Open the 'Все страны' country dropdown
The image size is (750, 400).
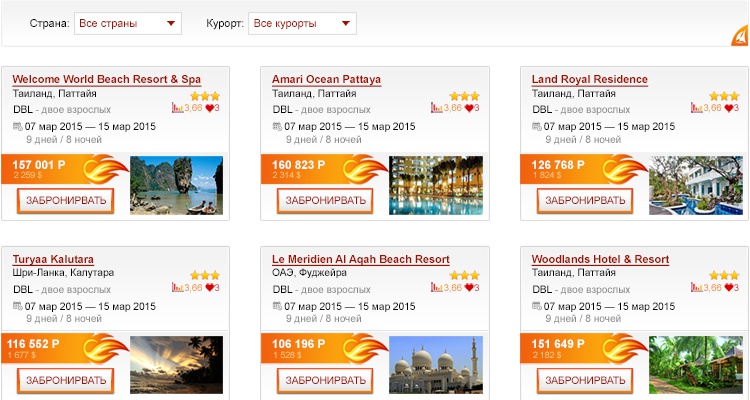coord(128,23)
